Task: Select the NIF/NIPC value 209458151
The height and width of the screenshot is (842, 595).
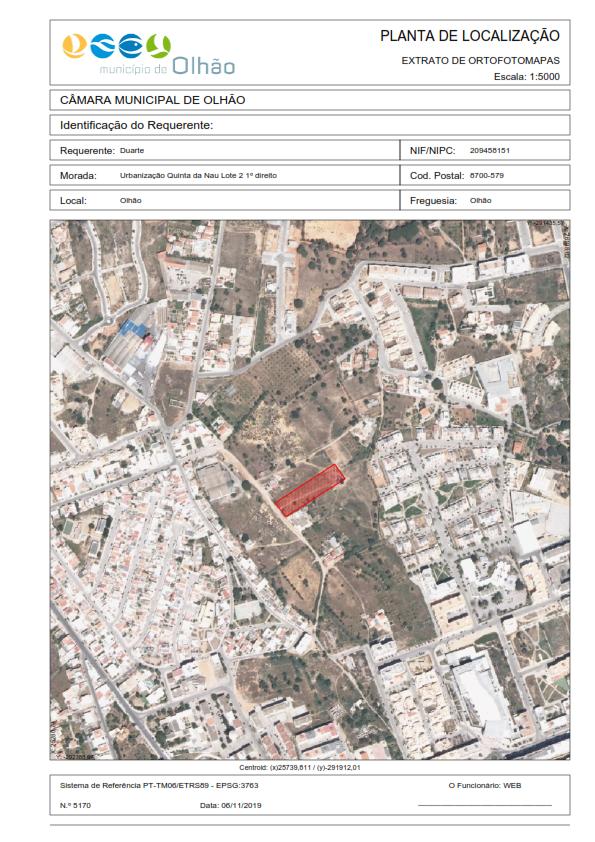Action: coord(489,150)
